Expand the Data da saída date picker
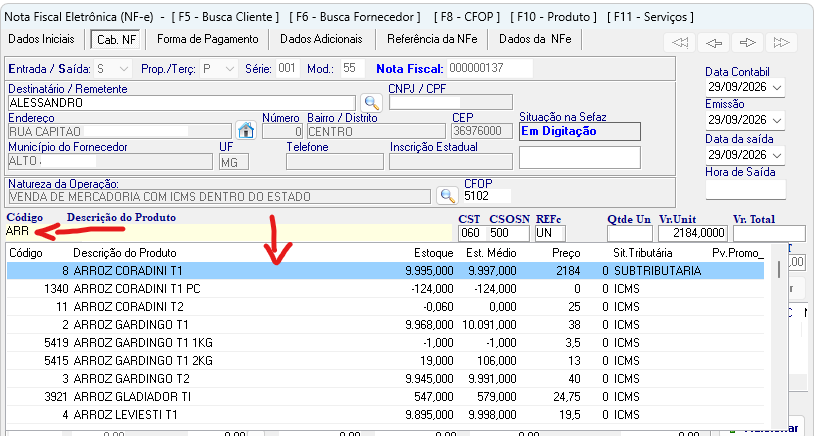Image resolution: width=818 pixels, height=436 pixels. pyautogui.click(x=777, y=155)
